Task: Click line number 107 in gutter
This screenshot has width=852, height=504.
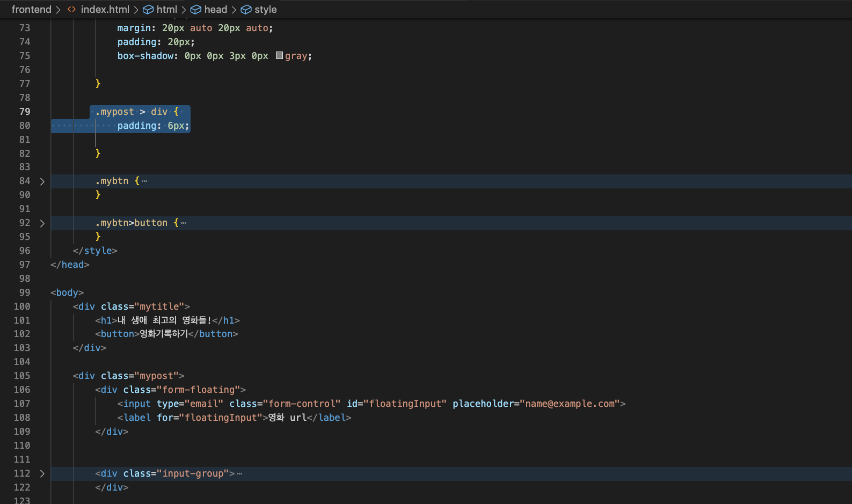Action: point(22,404)
